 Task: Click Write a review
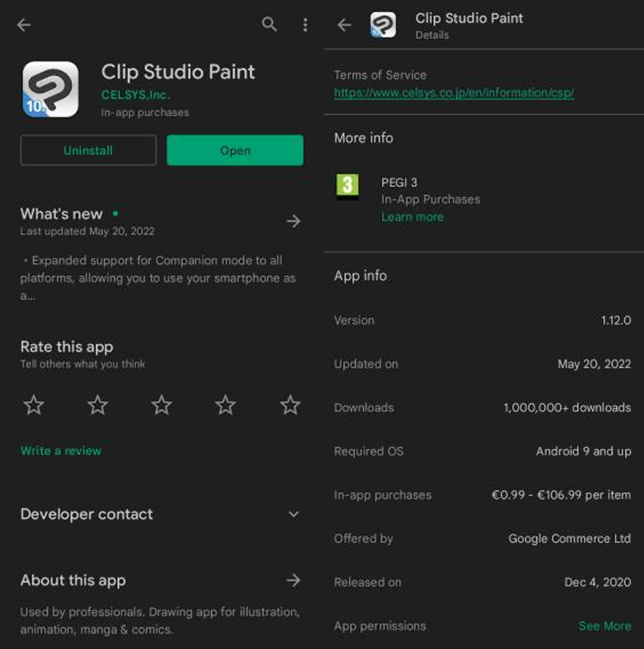click(60, 451)
